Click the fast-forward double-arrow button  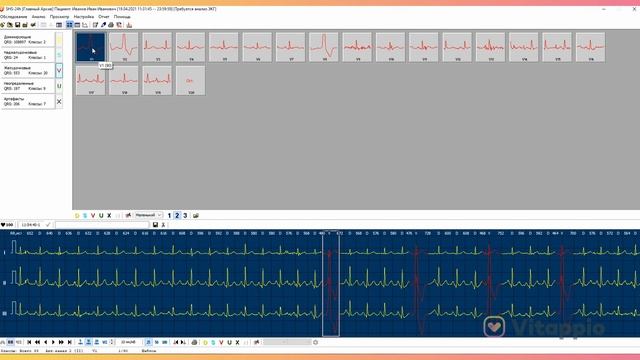tap(61, 342)
